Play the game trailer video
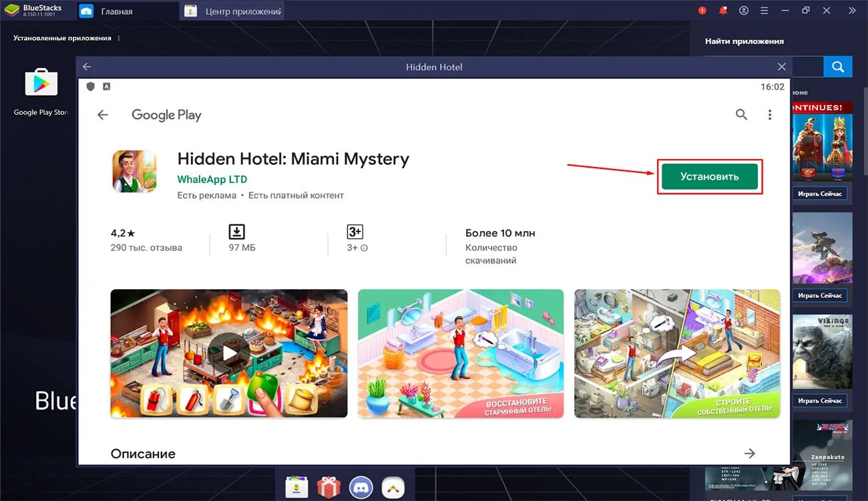Screen dimensions: 868x501 pos(229,353)
